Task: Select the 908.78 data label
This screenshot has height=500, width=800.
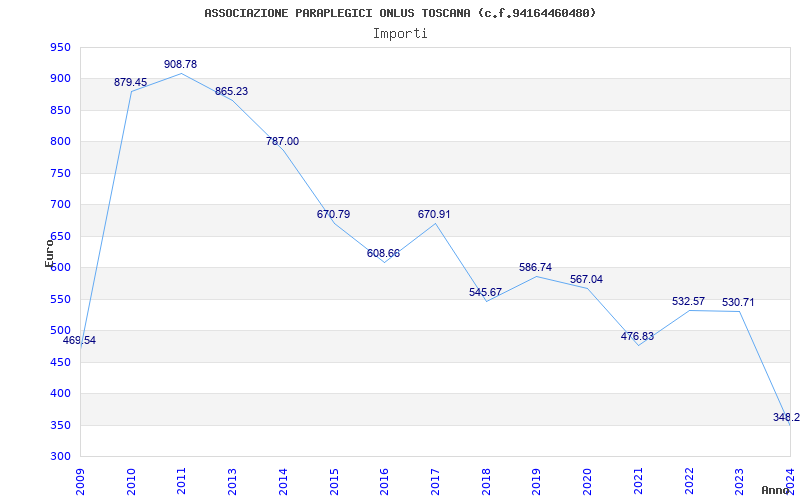Action: pyautogui.click(x=180, y=65)
